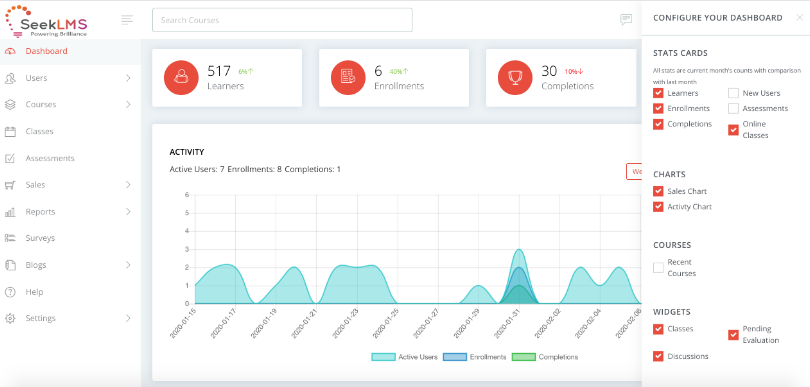Toggle Enrollments legend swatch
Image resolution: width=810 pixels, height=387 pixels.
(455, 357)
